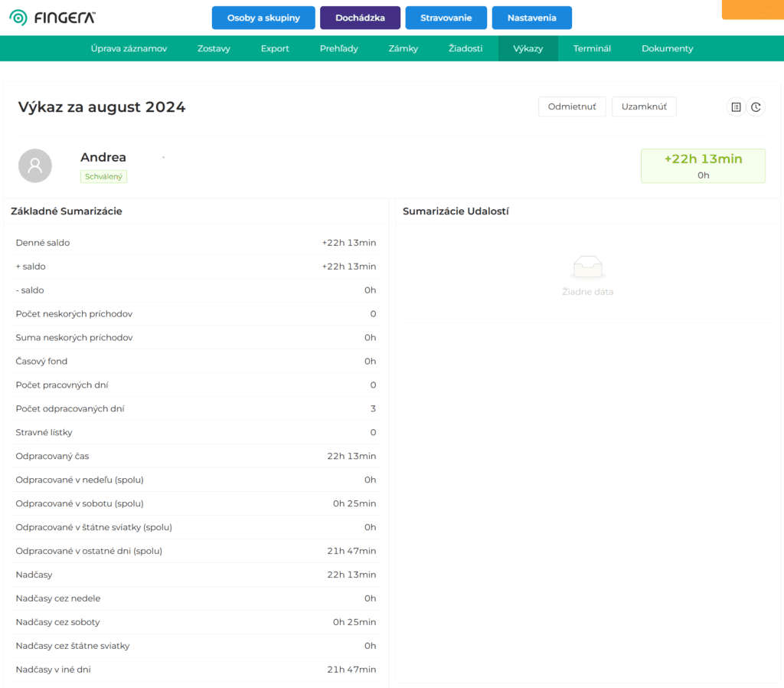This screenshot has height=688, width=784.
Task: Click the Fingera logo icon
Action: click(18, 18)
